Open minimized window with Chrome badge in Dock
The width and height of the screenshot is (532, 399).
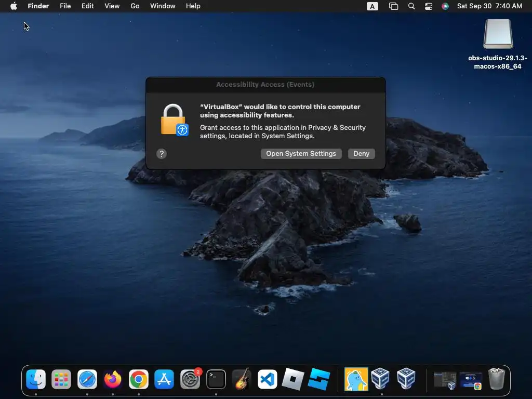471,380
